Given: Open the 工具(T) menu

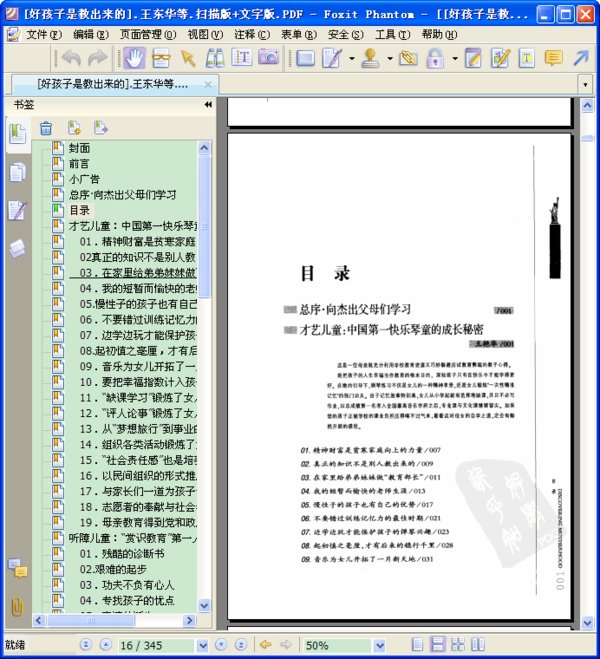Looking at the screenshot, I should coord(392,34).
